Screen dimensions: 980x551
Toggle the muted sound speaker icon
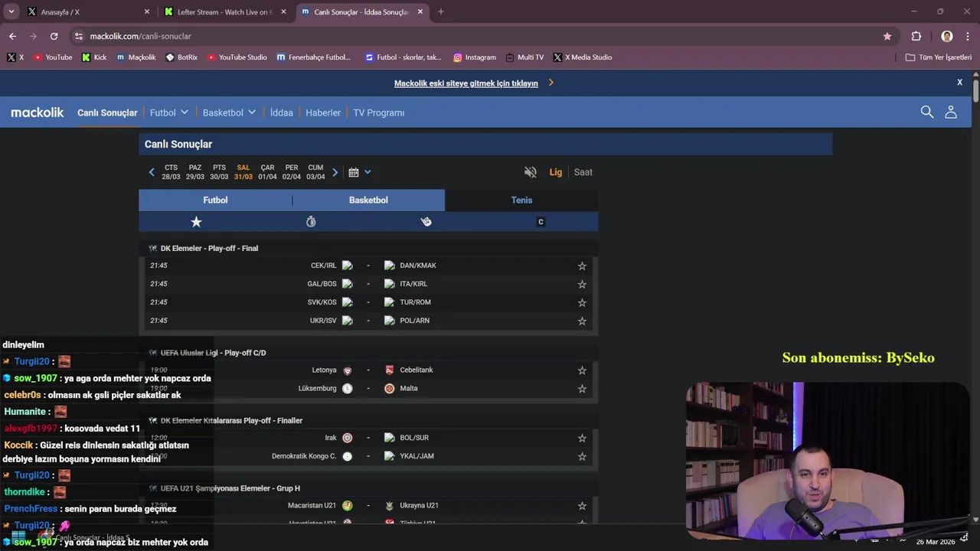pos(531,172)
